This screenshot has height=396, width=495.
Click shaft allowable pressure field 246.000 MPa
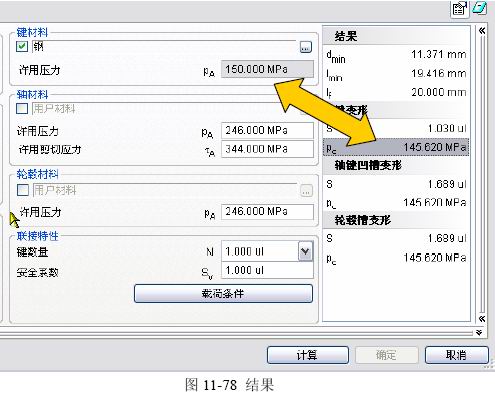pos(267,130)
